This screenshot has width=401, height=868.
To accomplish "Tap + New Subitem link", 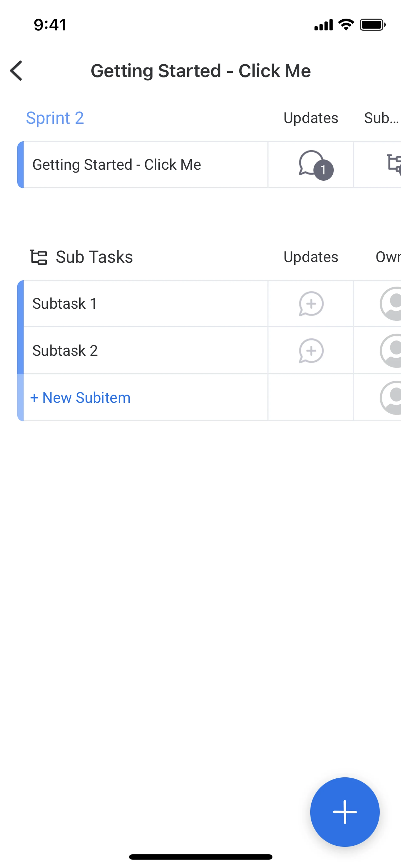I will (x=81, y=398).
